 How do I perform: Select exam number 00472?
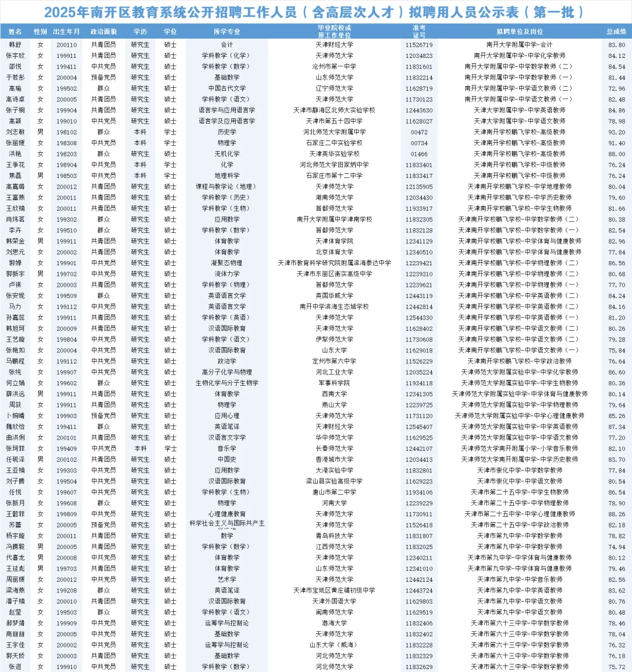click(418, 132)
